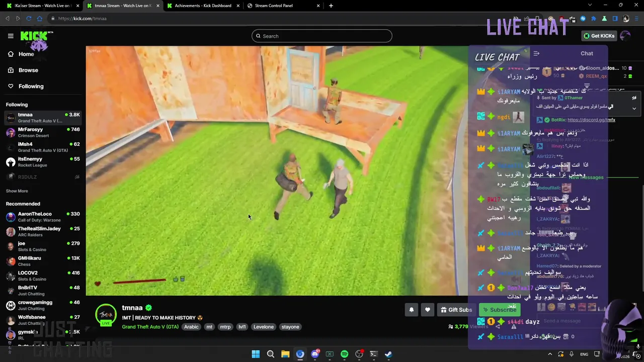
Task: Select the Levelone tag
Action: (264, 327)
